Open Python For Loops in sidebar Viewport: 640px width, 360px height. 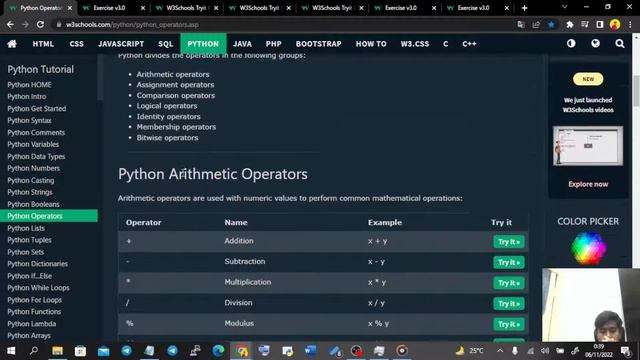pyautogui.click(x=35, y=300)
